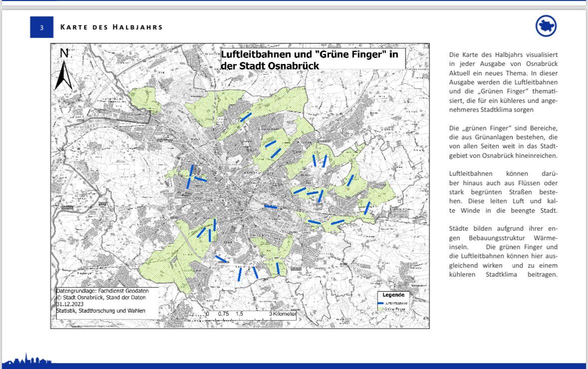Click the 'Legende' heading in map legend

tap(393, 295)
